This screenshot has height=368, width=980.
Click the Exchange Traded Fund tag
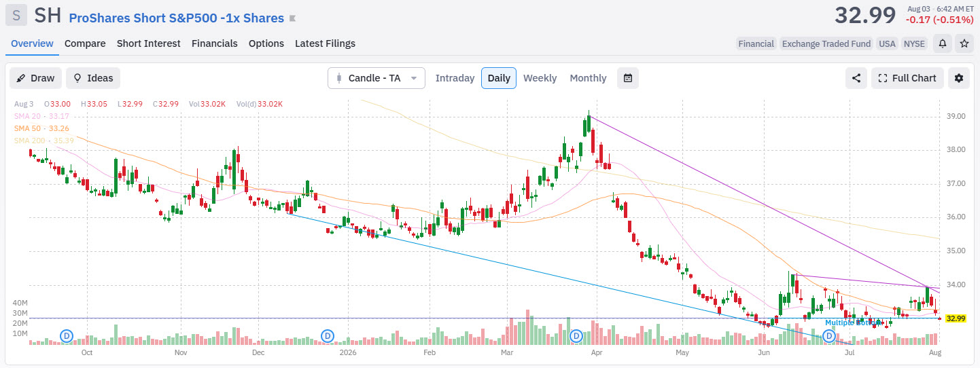826,43
